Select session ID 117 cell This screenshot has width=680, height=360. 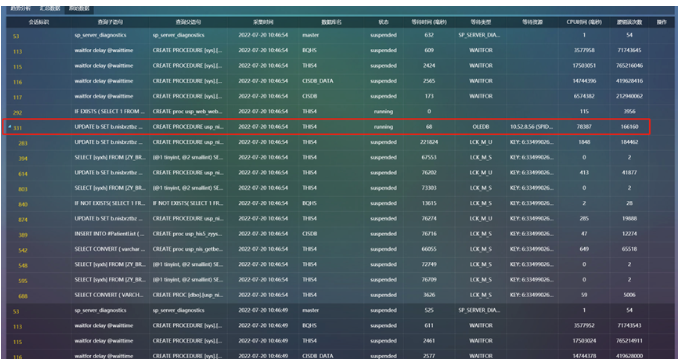point(17,97)
